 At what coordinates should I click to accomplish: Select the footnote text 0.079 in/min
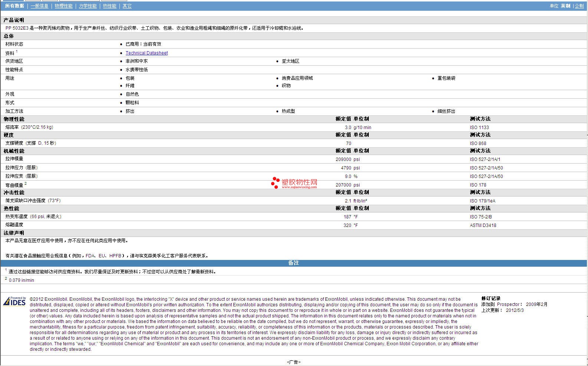point(21,280)
